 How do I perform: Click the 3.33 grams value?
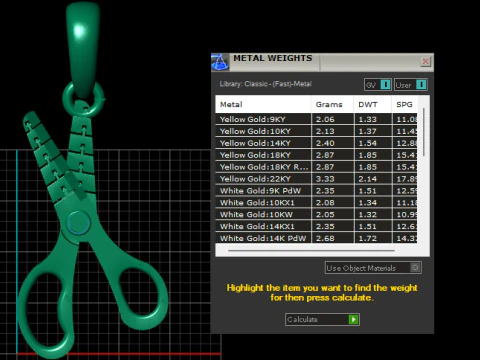[x=325, y=179]
